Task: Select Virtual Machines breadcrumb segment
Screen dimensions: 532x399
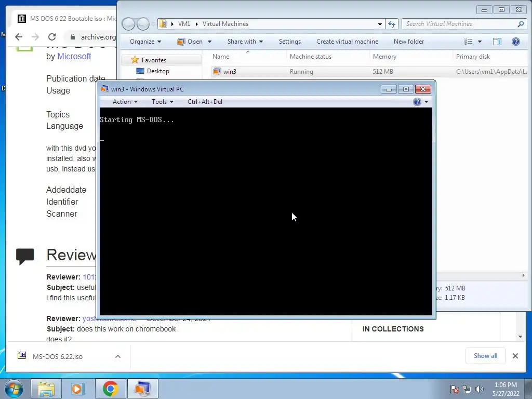Action: pyautogui.click(x=225, y=24)
